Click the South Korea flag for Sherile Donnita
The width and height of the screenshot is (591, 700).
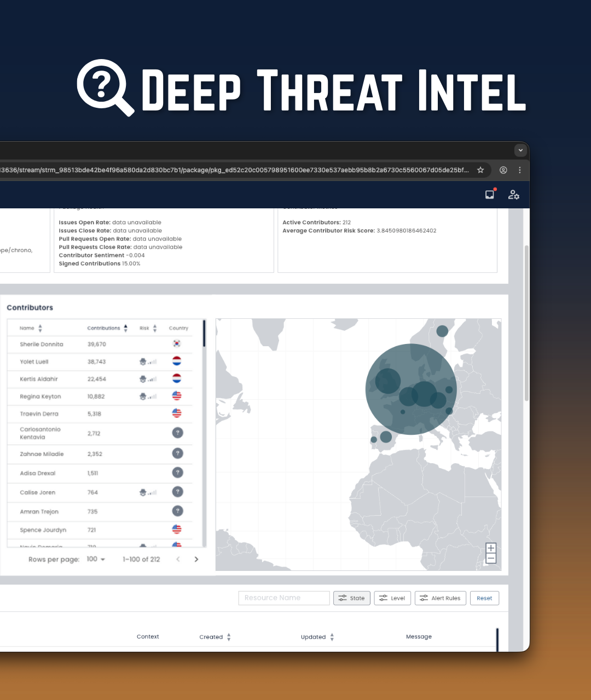[x=177, y=344]
